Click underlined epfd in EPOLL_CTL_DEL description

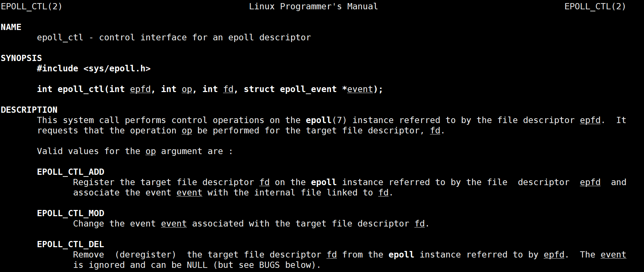(554, 255)
